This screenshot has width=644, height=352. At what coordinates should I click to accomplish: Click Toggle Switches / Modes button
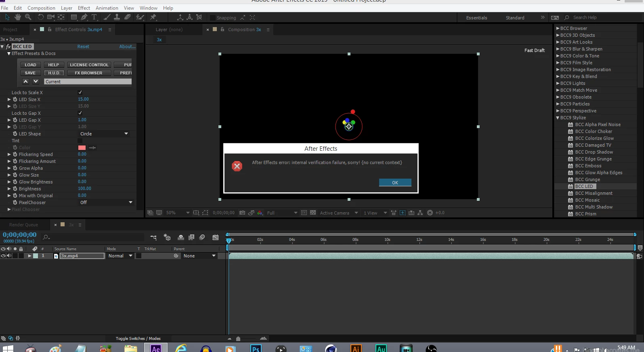[x=138, y=339]
